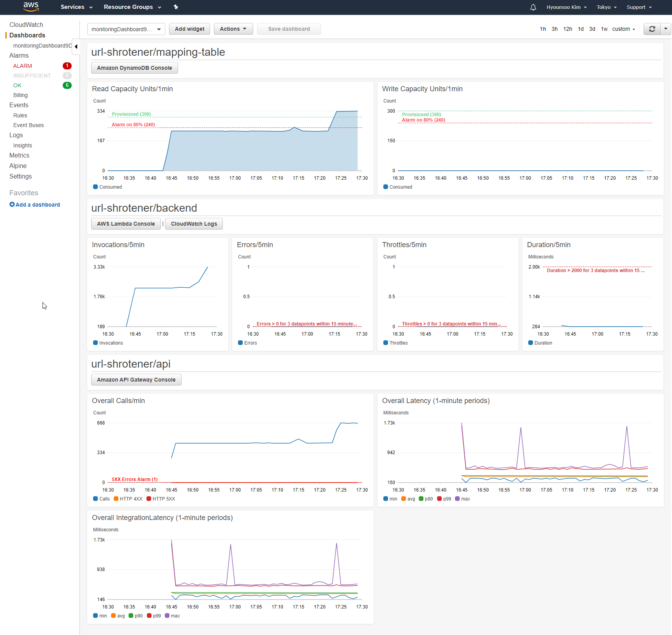Select the 1d time range
Viewport: 672px width, 635px height.
(580, 29)
